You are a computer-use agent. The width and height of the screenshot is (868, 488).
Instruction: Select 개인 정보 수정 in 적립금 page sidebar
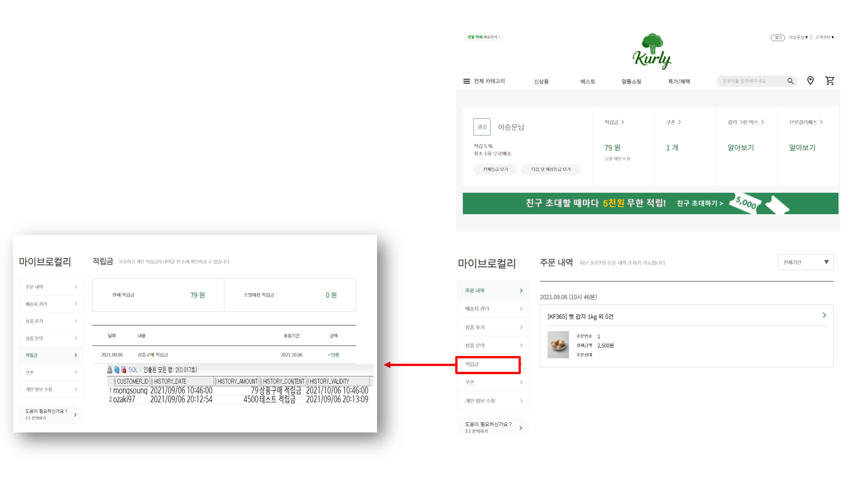[x=51, y=389]
